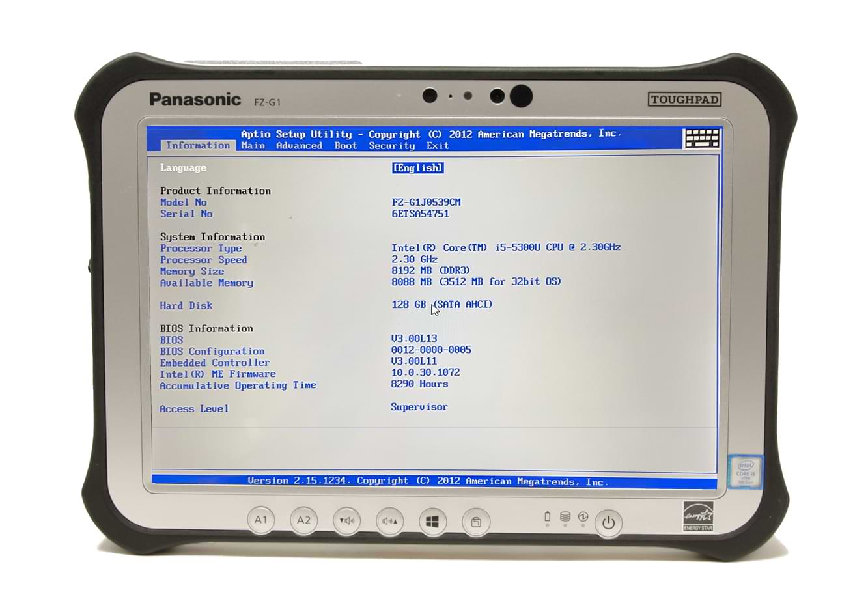Click BIOS version V3.00L13

414,339
